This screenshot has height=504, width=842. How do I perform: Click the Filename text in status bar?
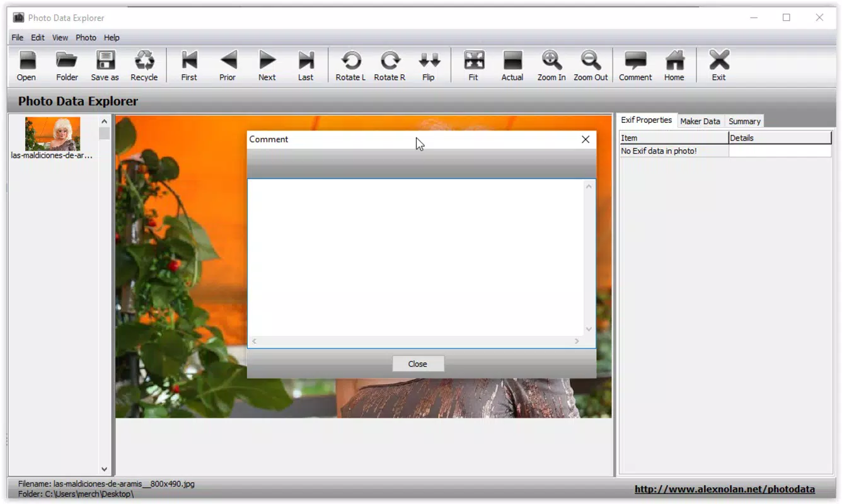click(x=107, y=484)
